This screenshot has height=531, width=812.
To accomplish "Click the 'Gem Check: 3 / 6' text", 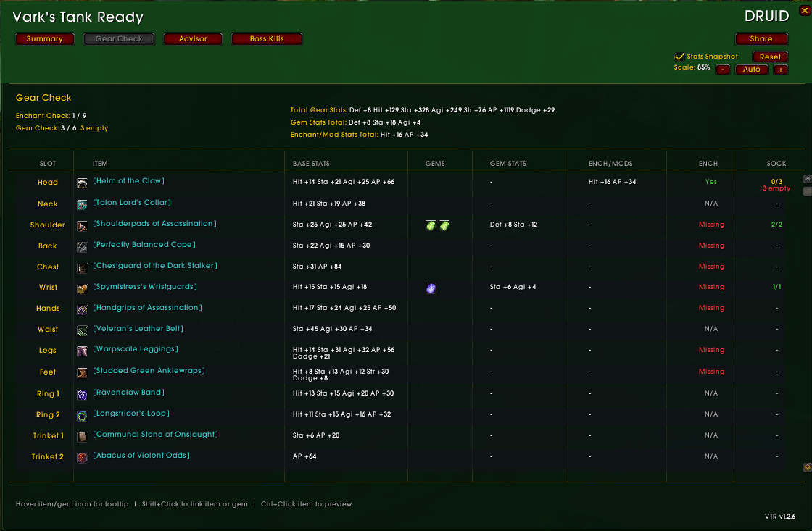I will pos(48,128).
